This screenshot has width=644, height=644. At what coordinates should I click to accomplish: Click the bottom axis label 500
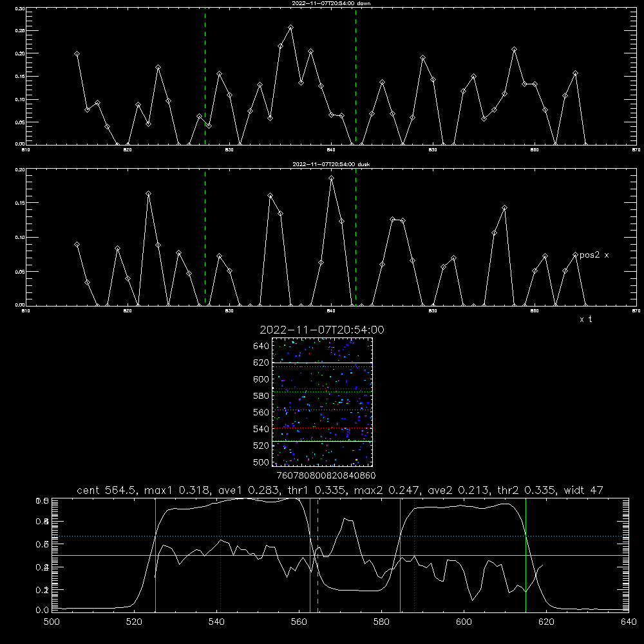click(52, 622)
